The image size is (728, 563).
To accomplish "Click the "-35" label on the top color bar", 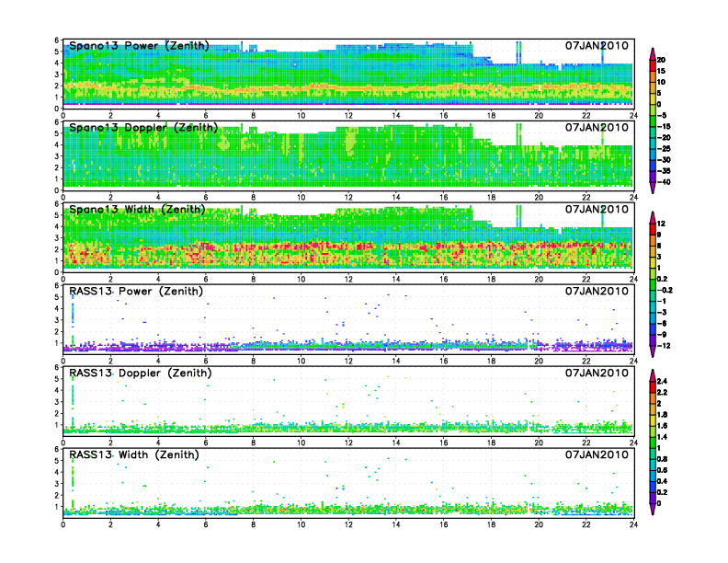I will [x=664, y=171].
